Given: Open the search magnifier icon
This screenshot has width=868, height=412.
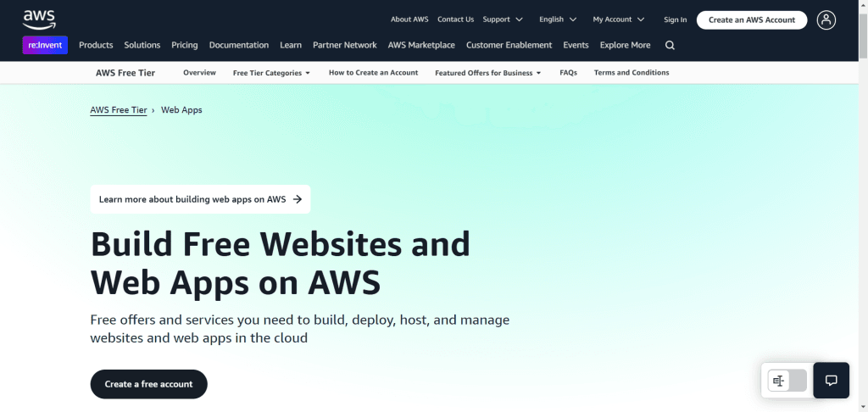Looking at the screenshot, I should [670, 46].
